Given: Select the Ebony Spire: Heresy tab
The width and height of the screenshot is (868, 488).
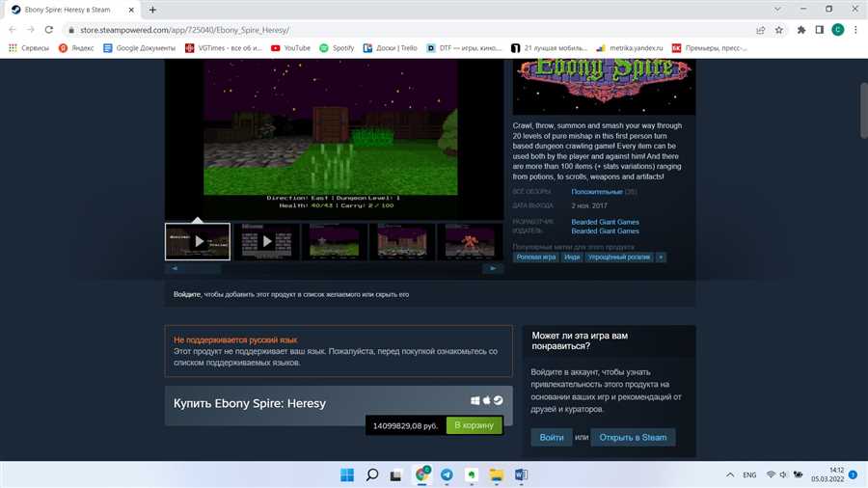Looking at the screenshot, I should tap(69, 10).
